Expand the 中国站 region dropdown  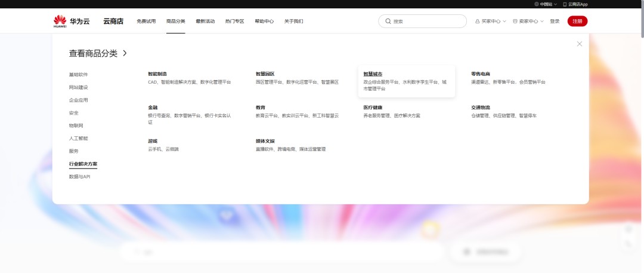tap(556, 4)
